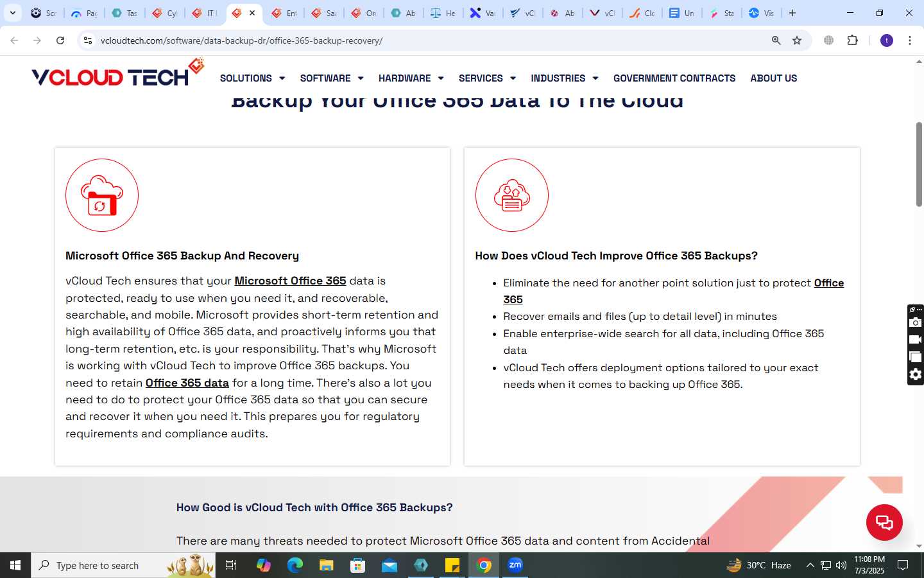Click heading 'Microsoft Office 365 Backup And Recovery'
This screenshot has height=578, width=924.
(x=182, y=256)
